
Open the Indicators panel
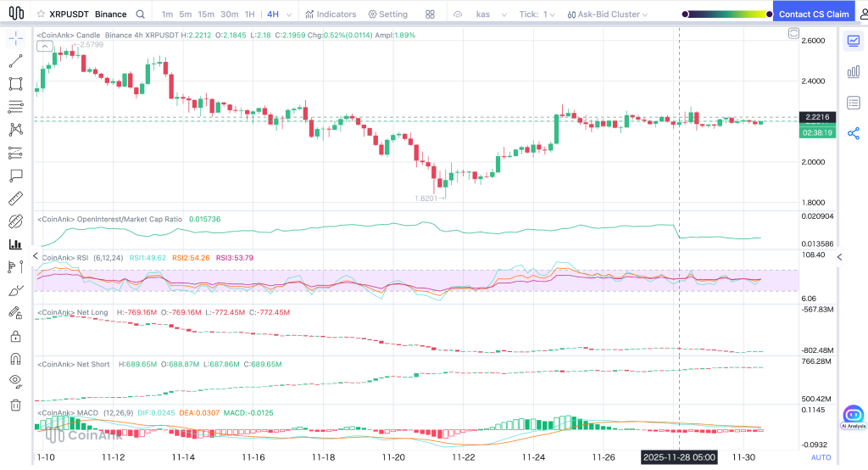(x=330, y=14)
